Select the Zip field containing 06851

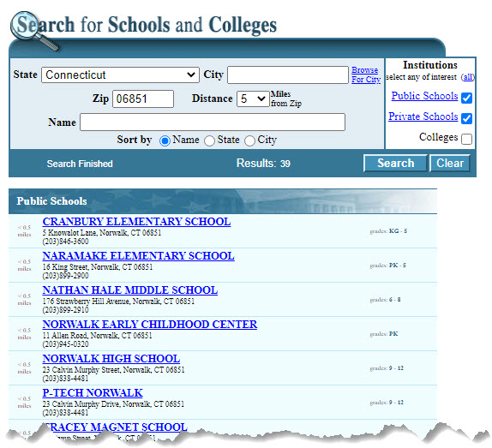click(x=143, y=99)
